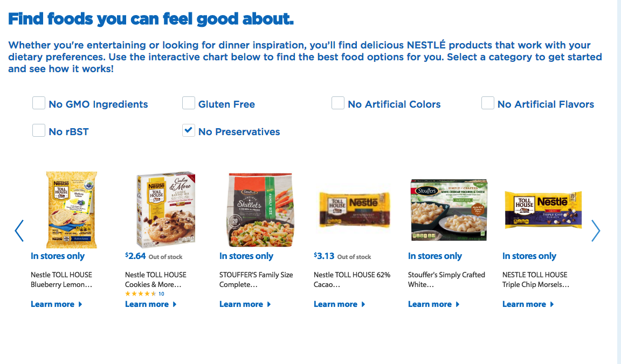Screen dimensions: 621x364
Task: Enable the Gluten Free filter checkbox
Action: 189,103
